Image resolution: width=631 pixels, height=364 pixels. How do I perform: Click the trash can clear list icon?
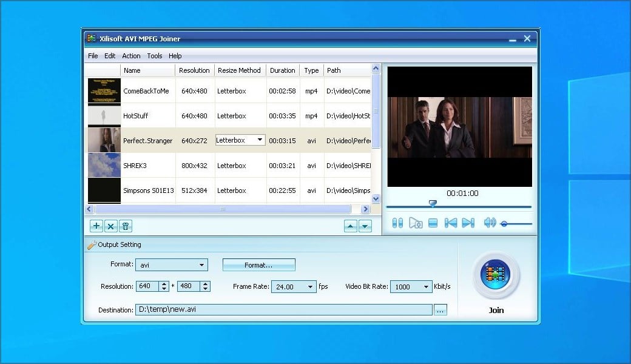(125, 226)
